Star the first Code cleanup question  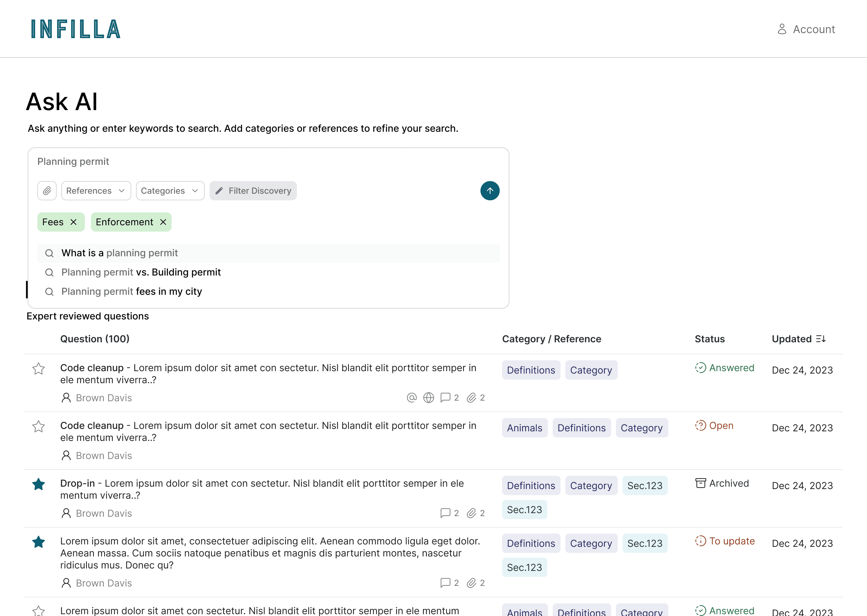[38, 369]
